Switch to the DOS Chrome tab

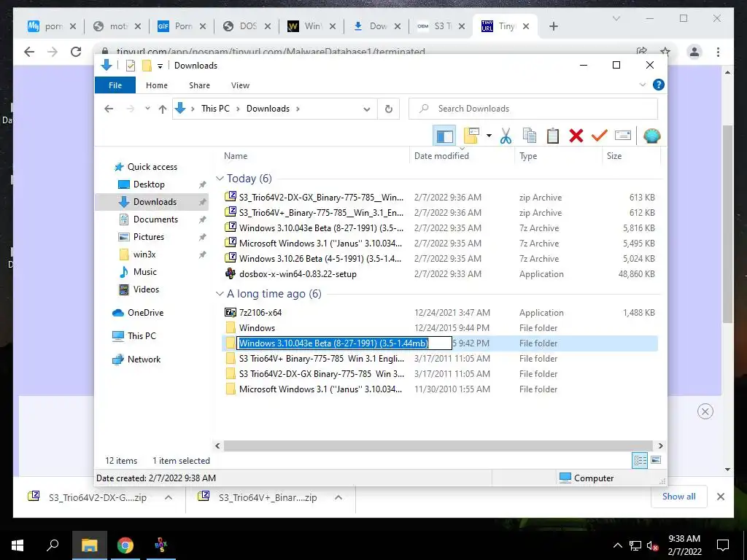point(247,26)
